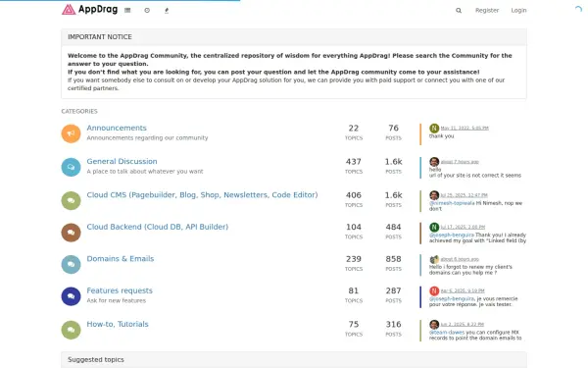The width and height of the screenshot is (588, 368).
Task: Open Domains & Emails 'about 6 hours ago' post
Action: [x=460, y=259]
